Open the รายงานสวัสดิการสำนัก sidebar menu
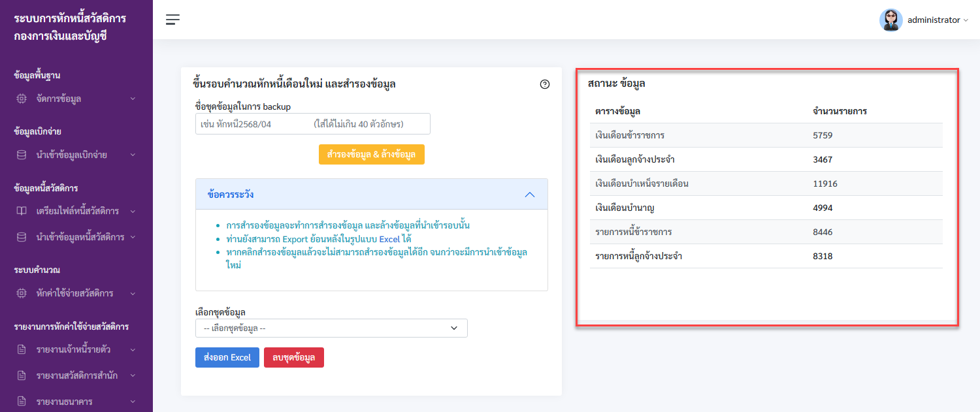980x412 pixels. (76, 375)
